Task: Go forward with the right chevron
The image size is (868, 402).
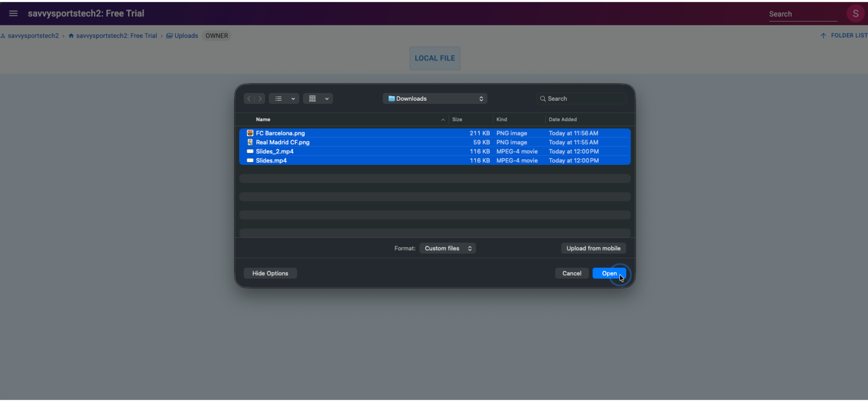Action: 260,98
